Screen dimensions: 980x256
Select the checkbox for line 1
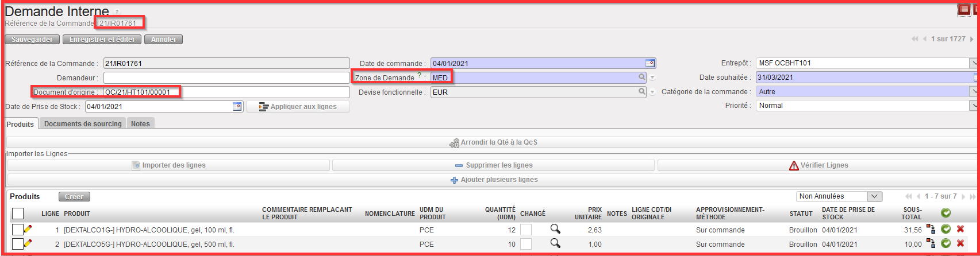pos(18,230)
